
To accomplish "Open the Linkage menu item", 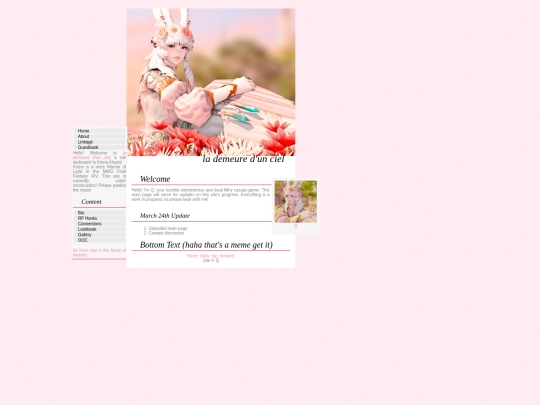I will point(100,142).
